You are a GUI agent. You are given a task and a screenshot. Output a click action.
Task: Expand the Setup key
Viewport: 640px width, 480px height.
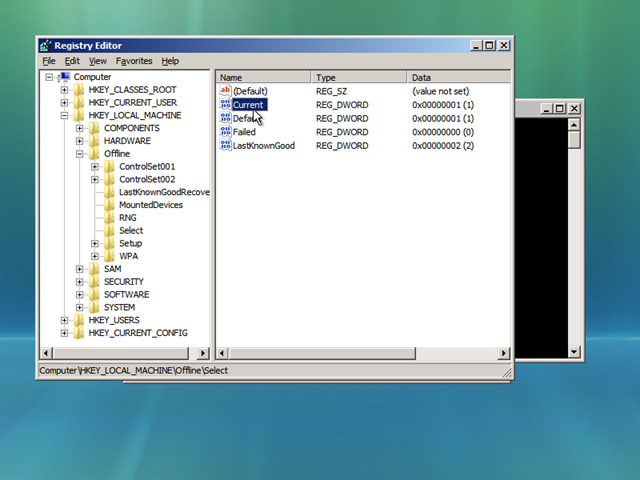tap(95, 243)
